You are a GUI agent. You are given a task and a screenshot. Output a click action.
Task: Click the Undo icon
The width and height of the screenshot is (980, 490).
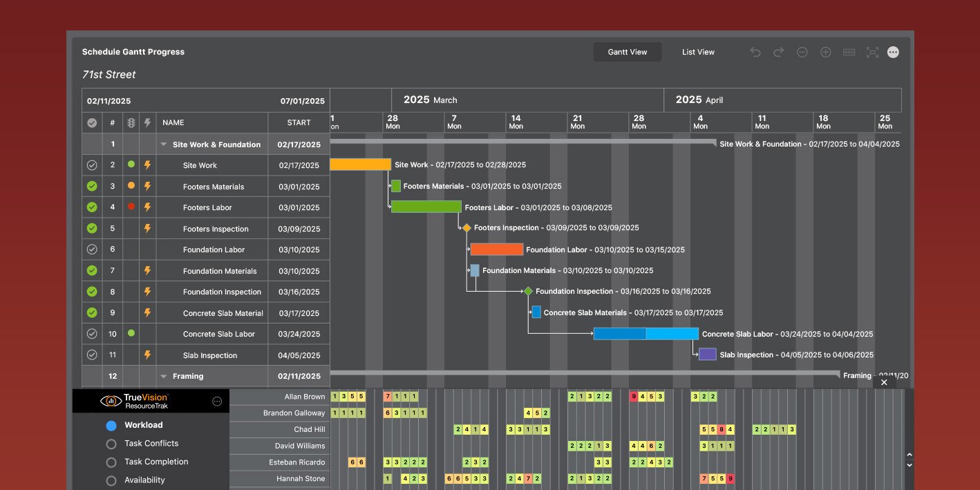click(755, 52)
